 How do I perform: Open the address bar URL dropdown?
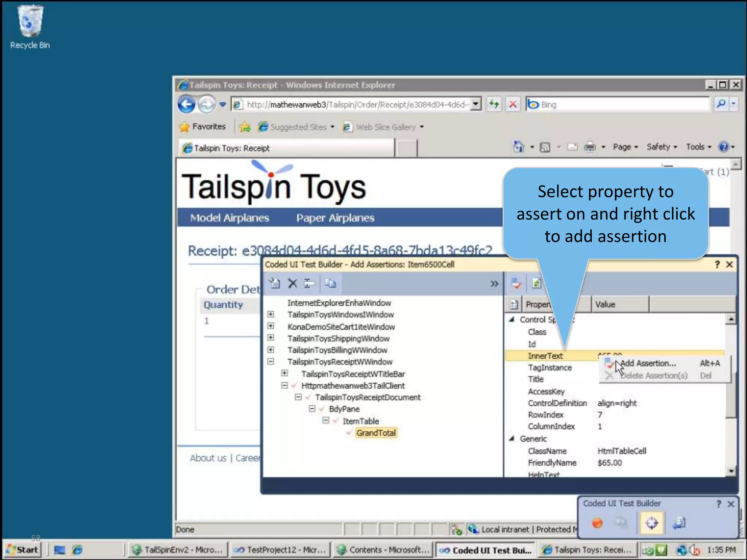pyautogui.click(x=475, y=105)
